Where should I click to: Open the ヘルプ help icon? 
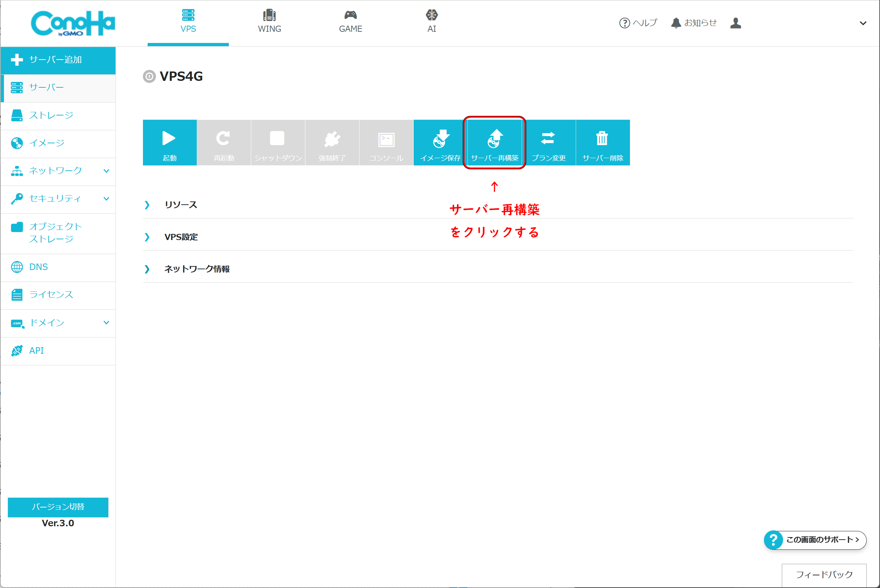(x=638, y=23)
